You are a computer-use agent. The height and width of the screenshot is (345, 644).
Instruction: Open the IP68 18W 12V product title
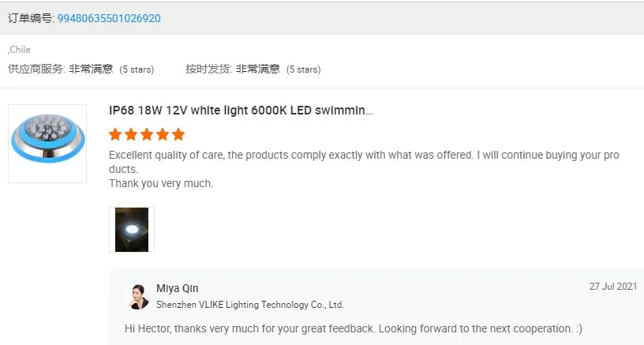[241, 111]
